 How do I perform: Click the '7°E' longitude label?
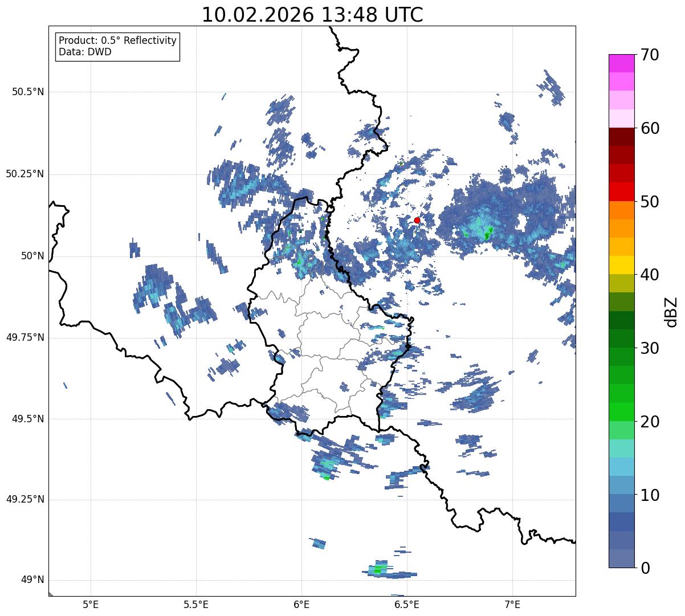[x=512, y=604]
